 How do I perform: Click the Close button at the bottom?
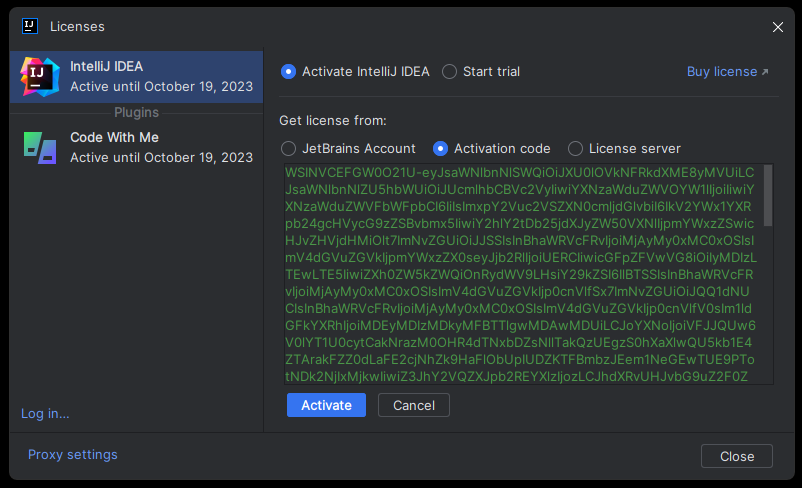click(737, 456)
